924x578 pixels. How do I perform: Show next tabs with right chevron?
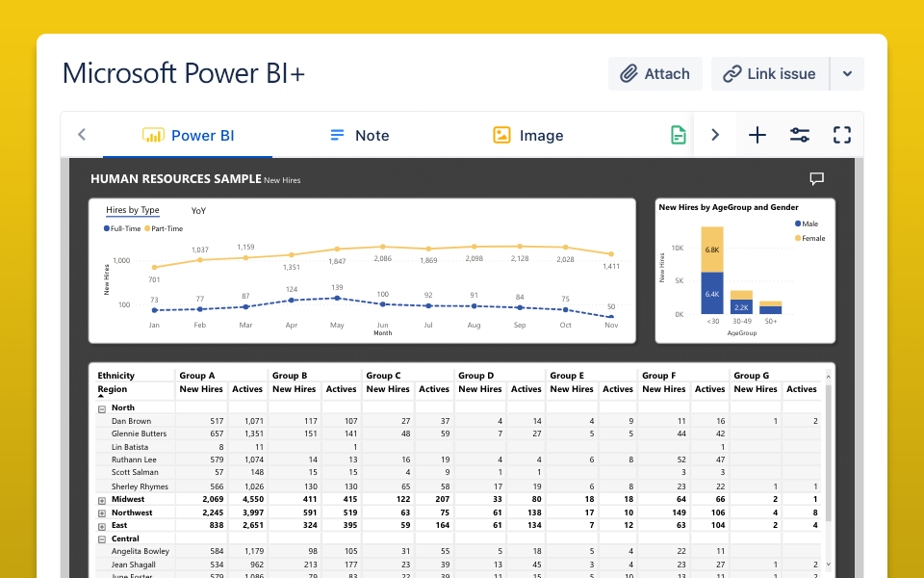pyautogui.click(x=715, y=135)
